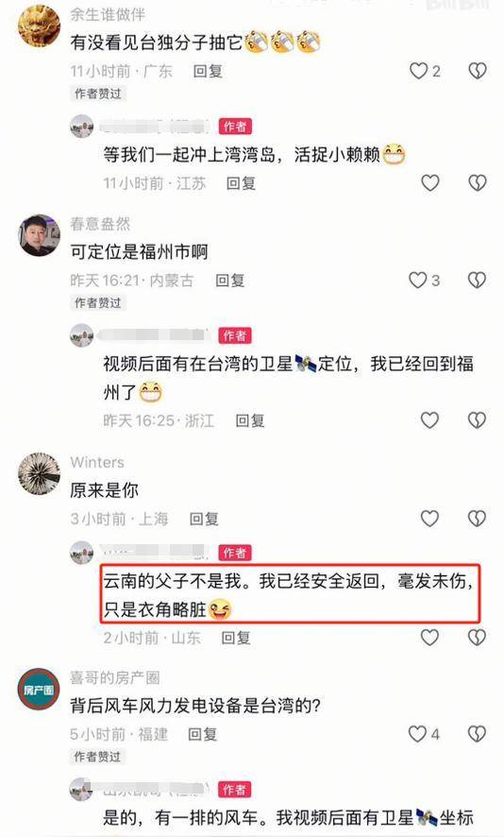Open 春意盎然's profile avatar
This screenshot has height=837, width=504.
pyautogui.click(x=39, y=235)
